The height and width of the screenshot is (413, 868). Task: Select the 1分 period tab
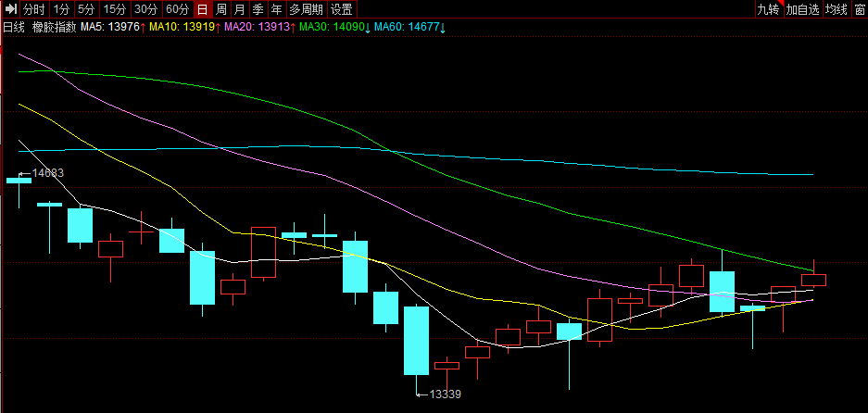[61, 9]
